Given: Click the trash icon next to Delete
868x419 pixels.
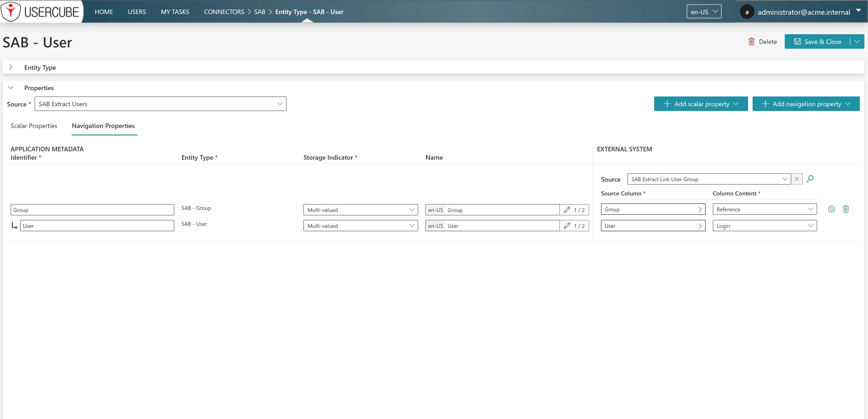Looking at the screenshot, I should point(751,41).
